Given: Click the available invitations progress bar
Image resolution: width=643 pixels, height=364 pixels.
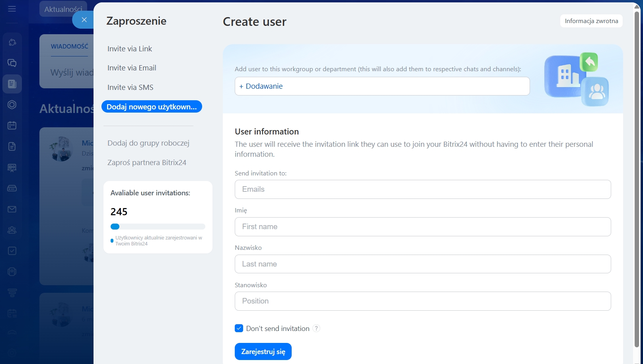Looking at the screenshot, I should (x=158, y=227).
